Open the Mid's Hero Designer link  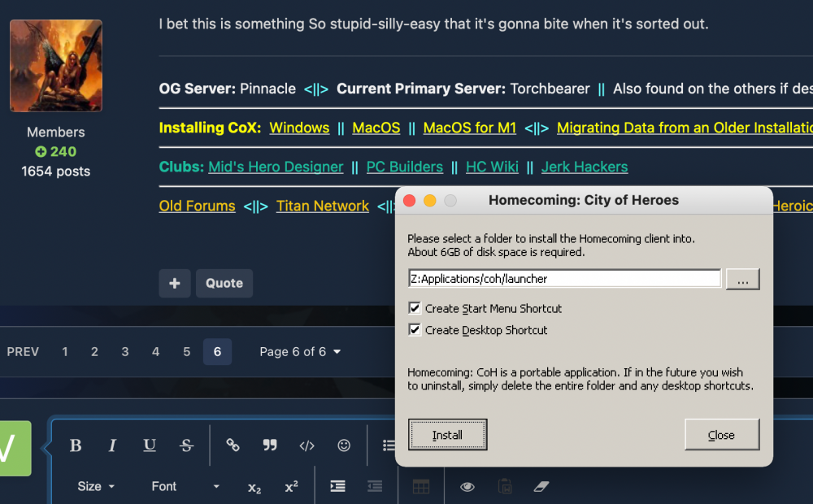(x=276, y=167)
